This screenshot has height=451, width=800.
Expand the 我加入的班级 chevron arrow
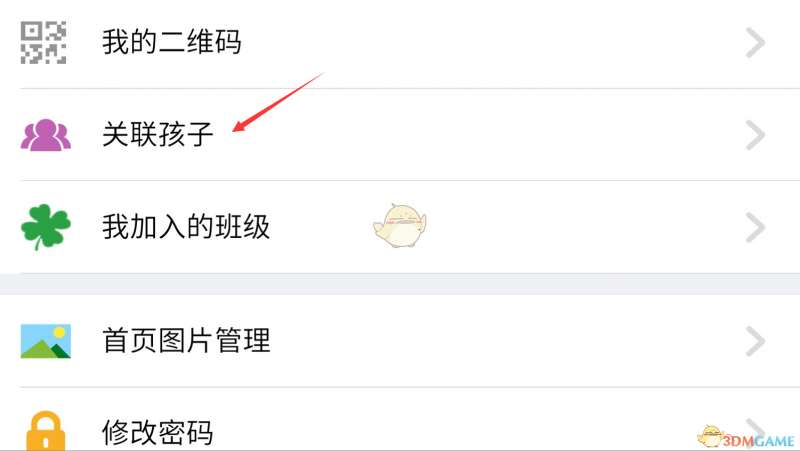point(755,227)
